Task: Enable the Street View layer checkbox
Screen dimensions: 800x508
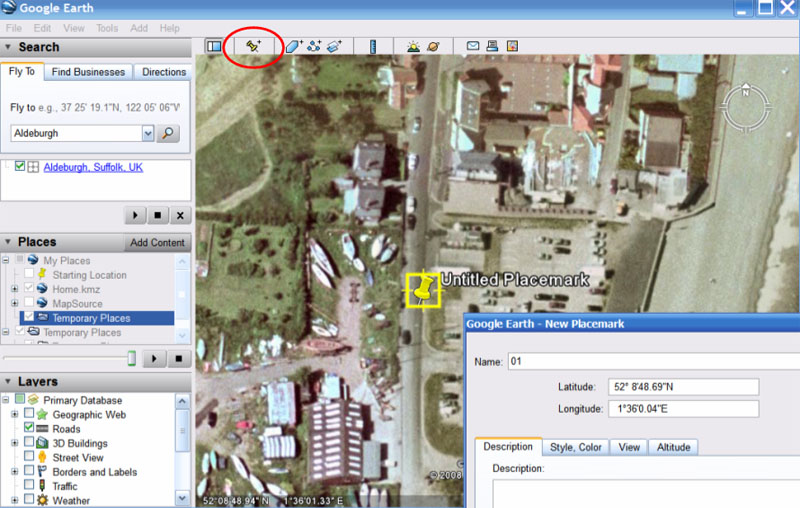Action: click(x=29, y=456)
